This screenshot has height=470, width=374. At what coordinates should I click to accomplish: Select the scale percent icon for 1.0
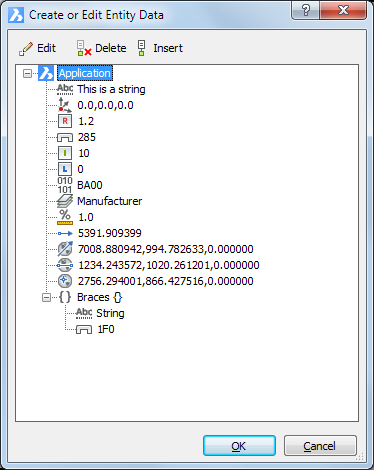point(65,217)
